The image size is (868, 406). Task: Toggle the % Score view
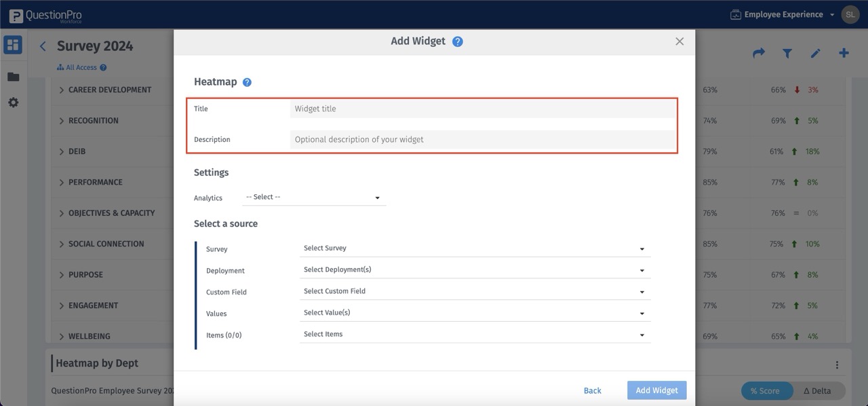766,390
